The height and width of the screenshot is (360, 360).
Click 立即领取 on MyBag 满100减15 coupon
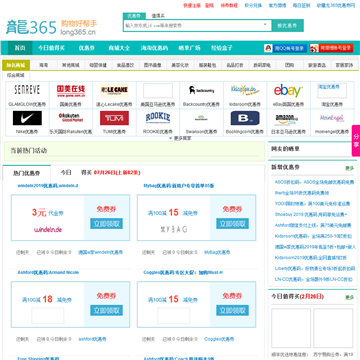(x=232, y=224)
